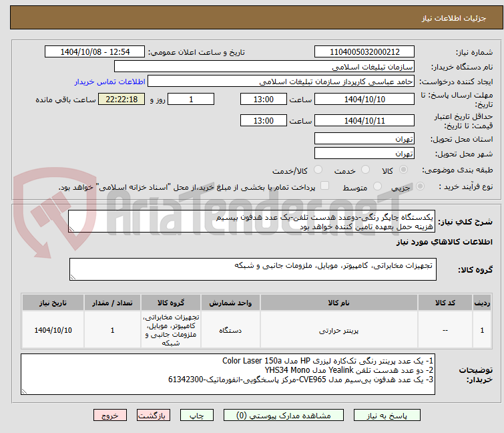Click the ردیف column header
Image resolution: width=504 pixels, height=433 pixels.
click(482, 303)
